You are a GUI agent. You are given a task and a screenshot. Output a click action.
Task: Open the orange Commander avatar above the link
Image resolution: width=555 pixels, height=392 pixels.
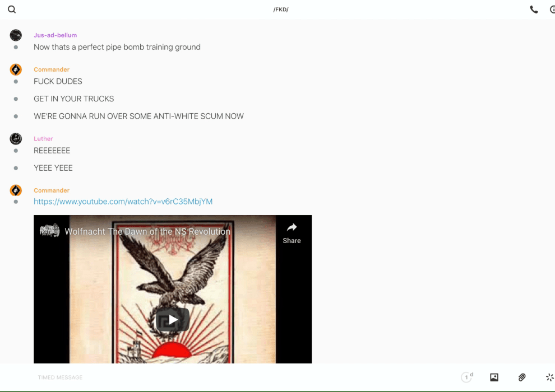click(16, 190)
